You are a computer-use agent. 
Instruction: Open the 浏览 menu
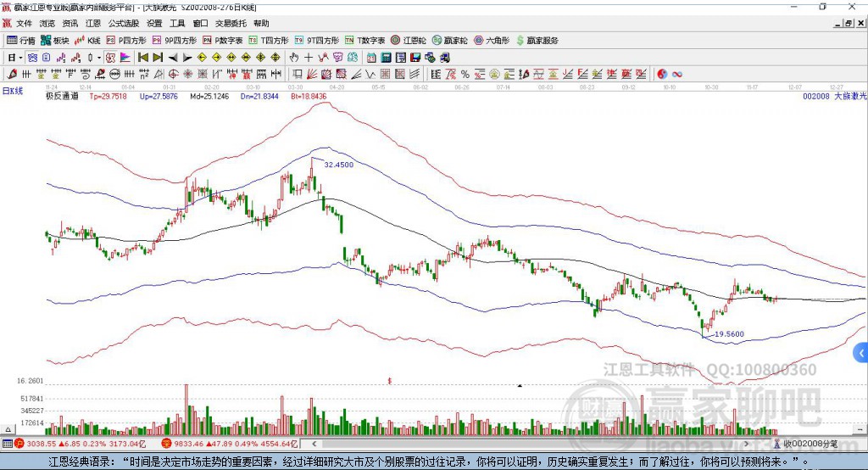(47, 23)
